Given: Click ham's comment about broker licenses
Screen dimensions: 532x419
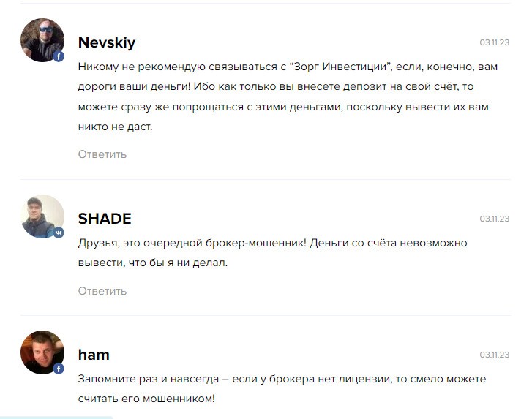Looking at the screenshot, I should pyautogui.click(x=282, y=388).
